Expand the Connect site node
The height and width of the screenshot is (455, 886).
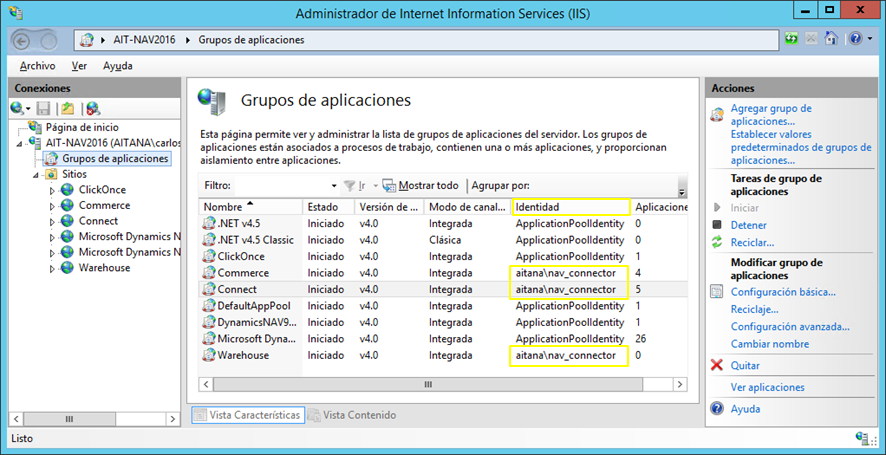[53, 222]
